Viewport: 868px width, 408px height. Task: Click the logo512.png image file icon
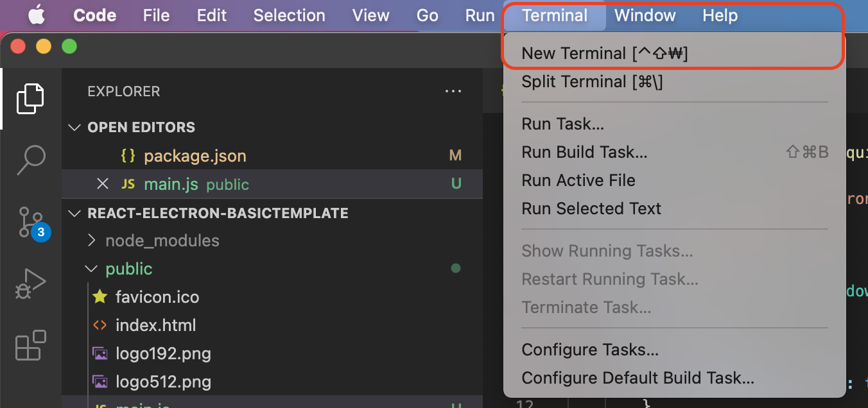click(100, 382)
